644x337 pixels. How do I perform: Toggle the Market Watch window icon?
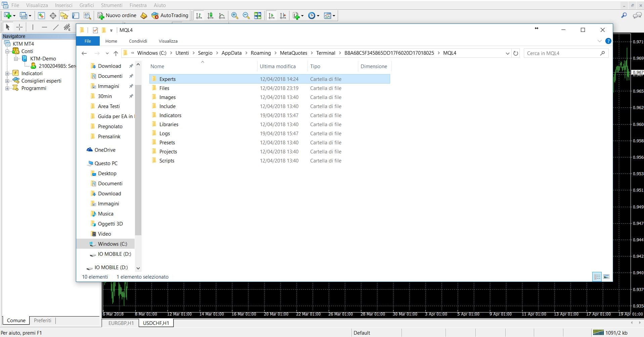click(41, 15)
